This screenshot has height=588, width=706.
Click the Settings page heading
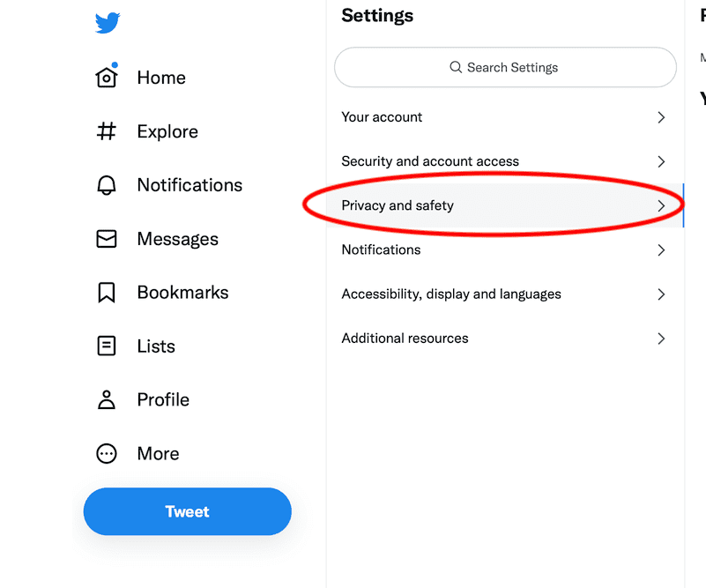[x=377, y=15]
